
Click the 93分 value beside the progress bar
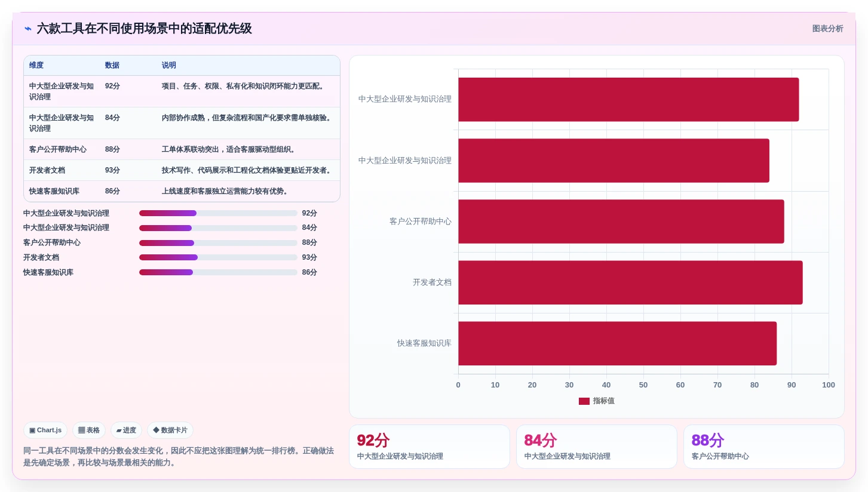pyautogui.click(x=309, y=257)
